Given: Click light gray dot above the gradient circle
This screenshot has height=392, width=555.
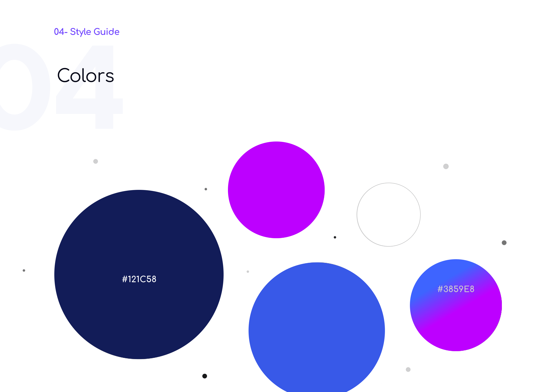Looking at the screenshot, I should pos(446,166).
